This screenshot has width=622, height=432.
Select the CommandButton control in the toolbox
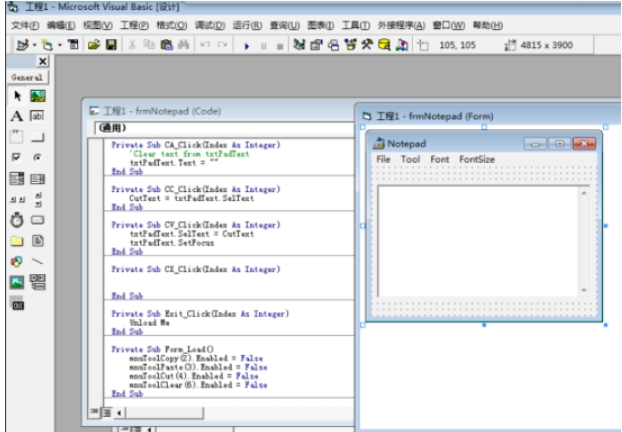pyautogui.click(x=38, y=137)
